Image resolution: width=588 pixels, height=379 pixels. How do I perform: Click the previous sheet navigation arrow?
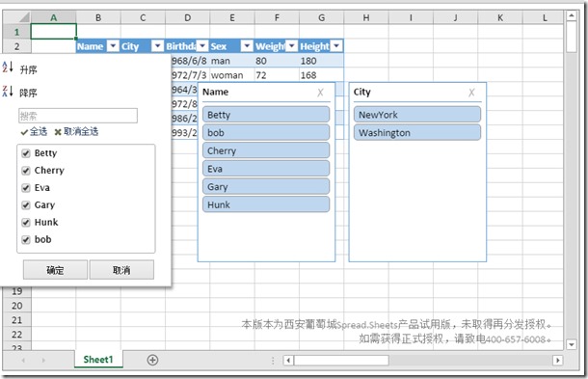pos(23,361)
